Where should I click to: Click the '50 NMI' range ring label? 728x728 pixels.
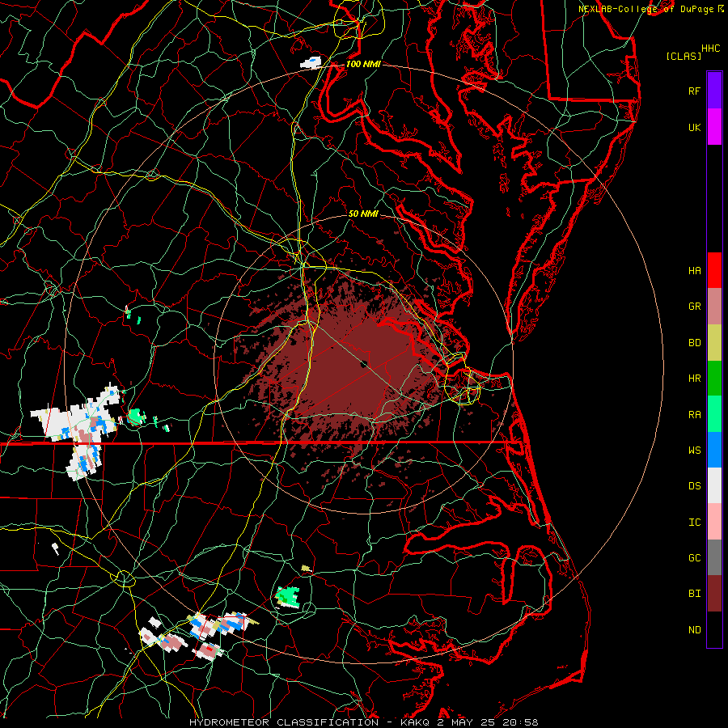[363, 214]
